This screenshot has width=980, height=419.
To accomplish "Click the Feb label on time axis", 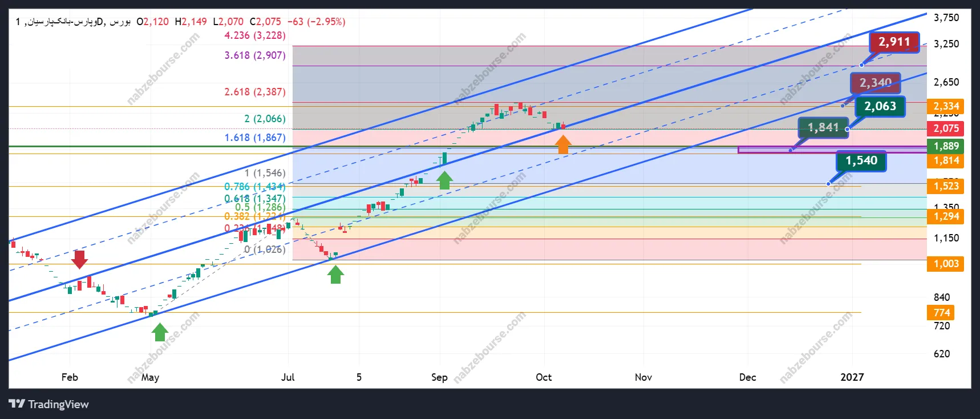I will pyautogui.click(x=70, y=377).
